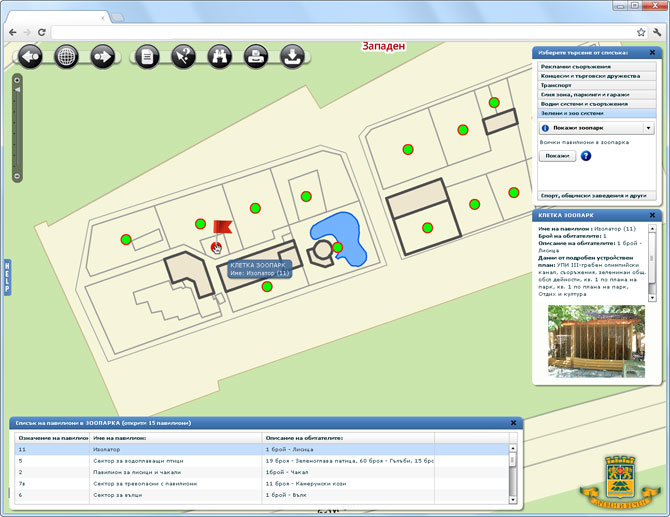Click scroll down arrow in pavilions table

pos(513,499)
